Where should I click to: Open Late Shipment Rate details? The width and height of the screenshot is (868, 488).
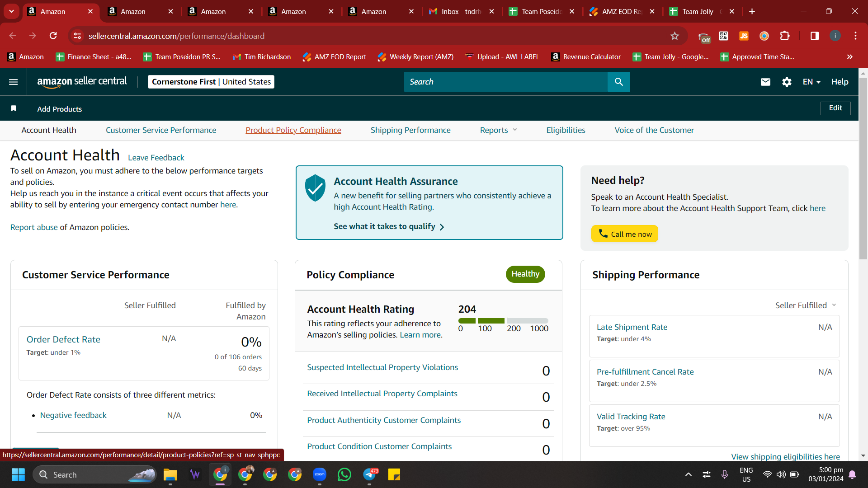pos(632,327)
